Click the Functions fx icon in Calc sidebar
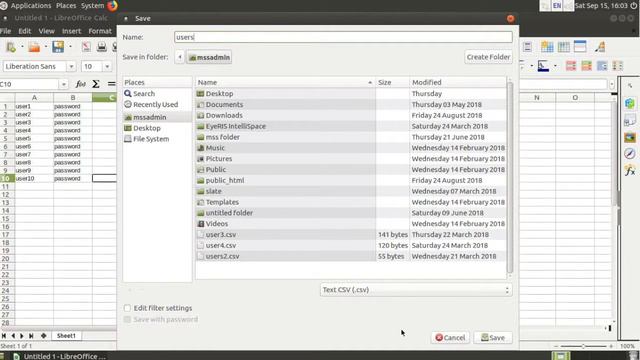 (630, 170)
